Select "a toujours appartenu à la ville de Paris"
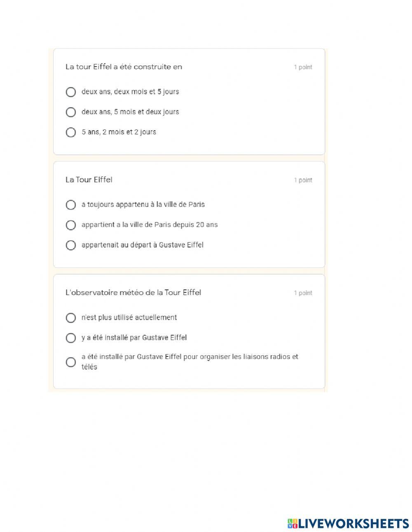The width and height of the screenshot is (412, 532). (x=71, y=205)
